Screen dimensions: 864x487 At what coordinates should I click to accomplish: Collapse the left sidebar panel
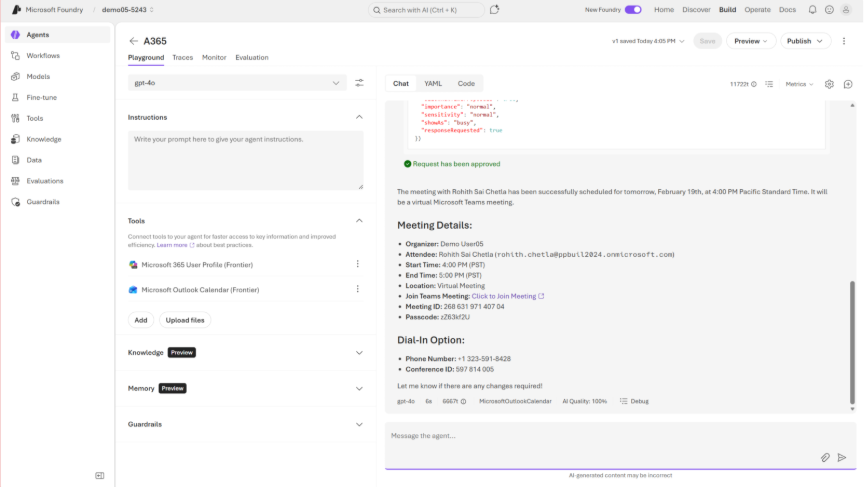click(100, 475)
